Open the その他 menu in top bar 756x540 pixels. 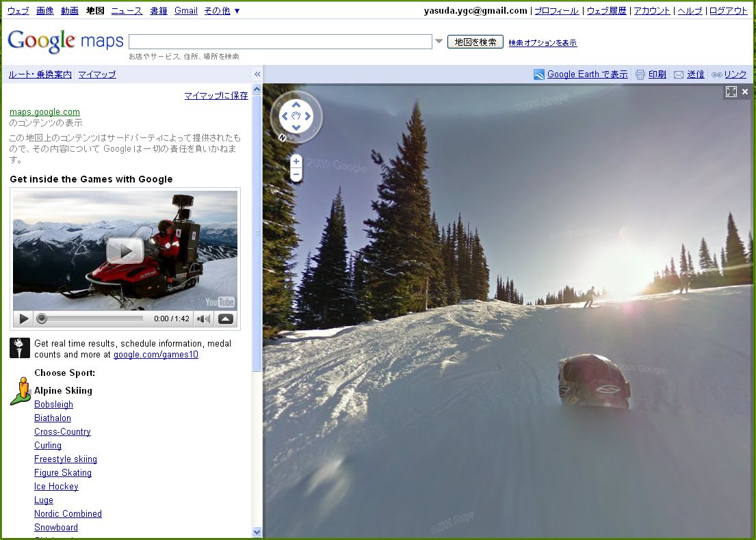222,11
